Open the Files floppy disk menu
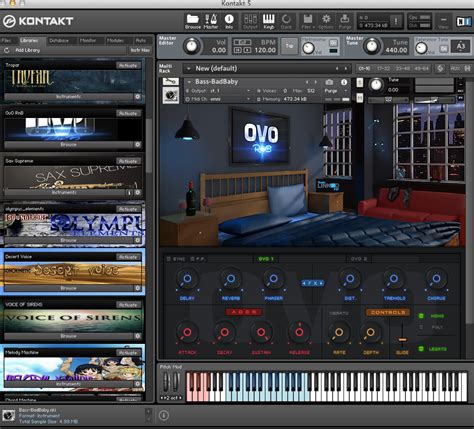The width and height of the screenshot is (474, 429). coord(308,22)
